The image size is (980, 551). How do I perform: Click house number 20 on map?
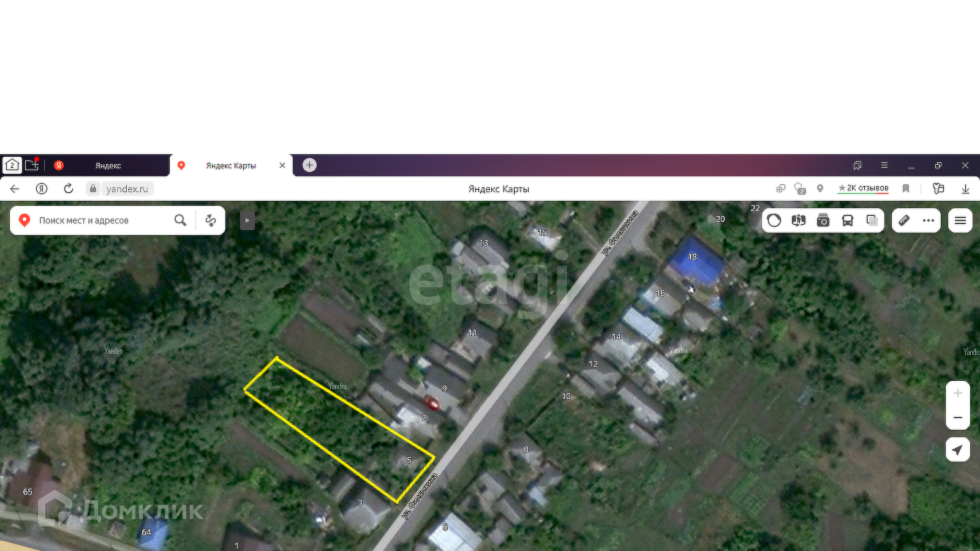pyautogui.click(x=720, y=219)
